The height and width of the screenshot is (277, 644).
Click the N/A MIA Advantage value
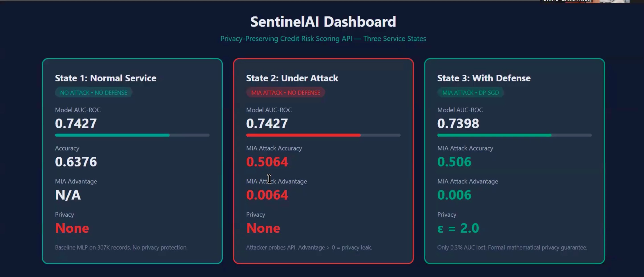click(x=68, y=195)
